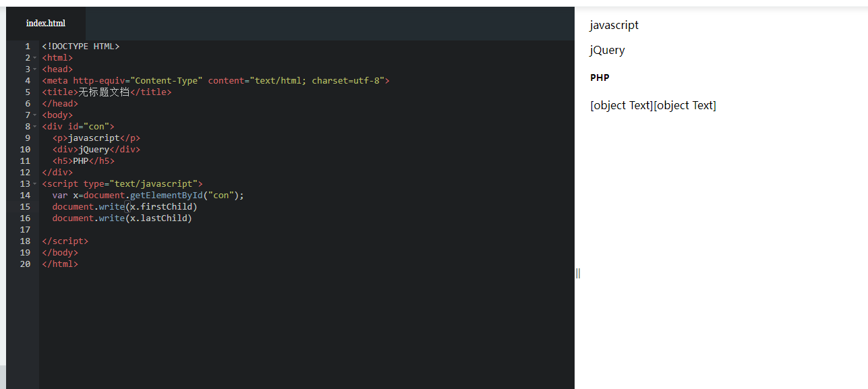Collapse the html tag fold arrow

[35, 58]
